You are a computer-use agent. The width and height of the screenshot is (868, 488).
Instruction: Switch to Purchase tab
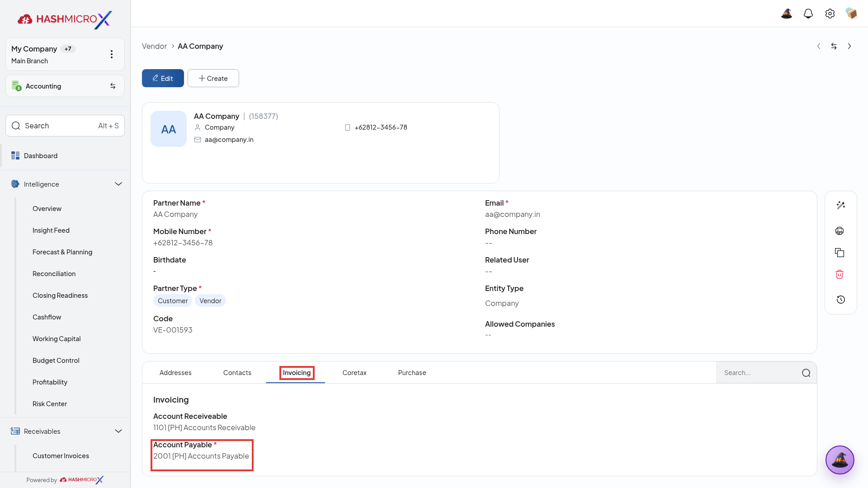(412, 373)
